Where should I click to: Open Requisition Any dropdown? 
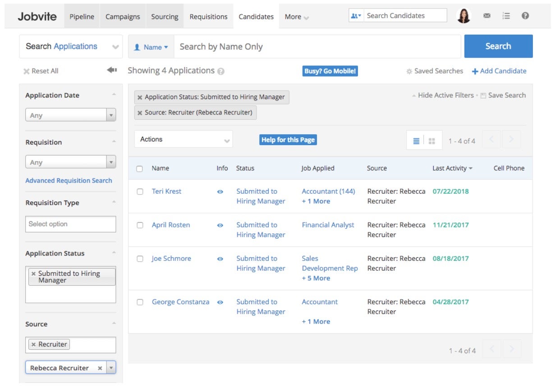(x=71, y=162)
